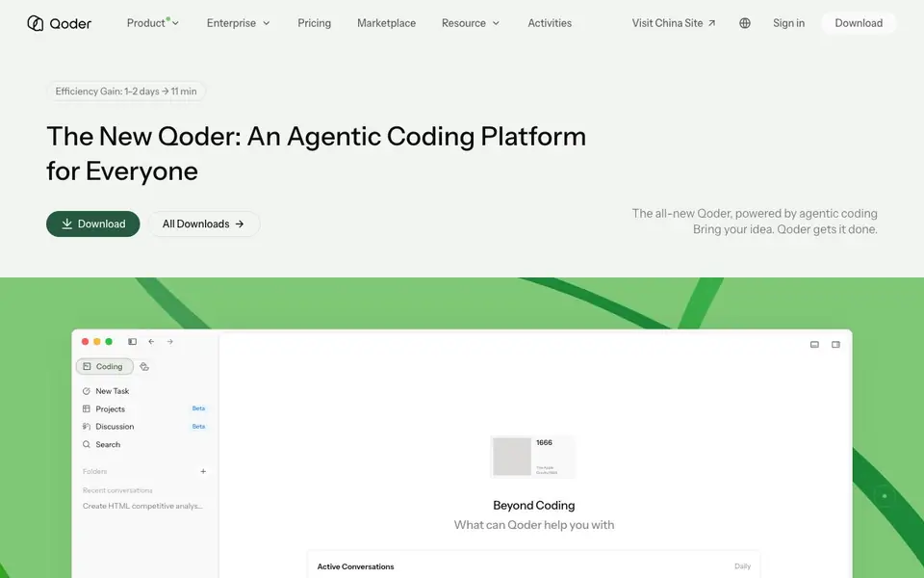Click the 1666 thumbnail card
The image size is (924, 578).
[x=532, y=457]
